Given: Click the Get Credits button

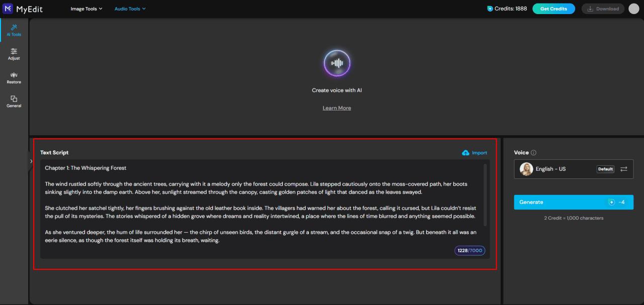Looking at the screenshot, I should pos(553,9).
